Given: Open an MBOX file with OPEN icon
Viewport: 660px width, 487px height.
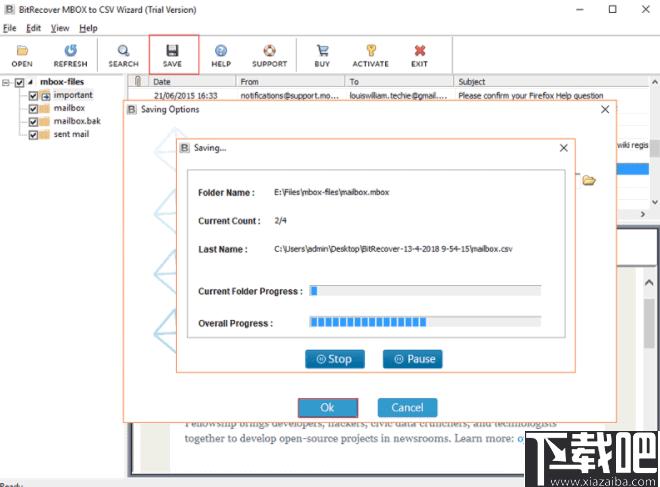Looking at the screenshot, I should pos(22,56).
